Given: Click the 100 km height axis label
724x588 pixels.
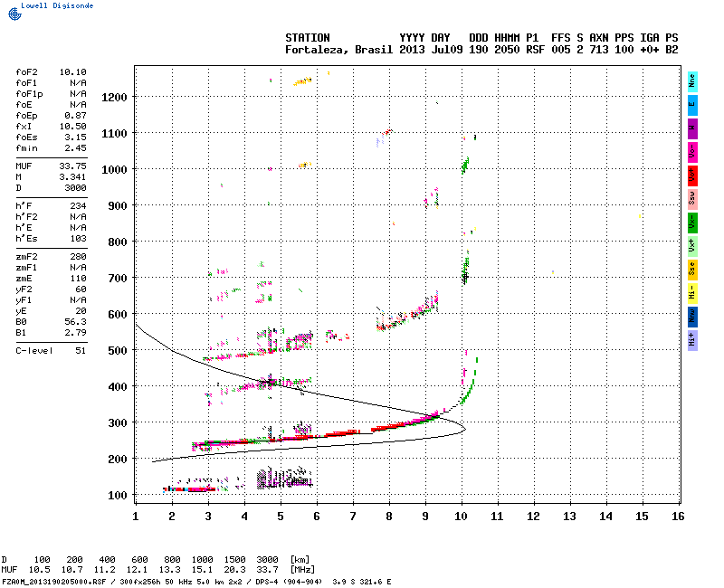Looking at the screenshot, I should pos(118,495).
